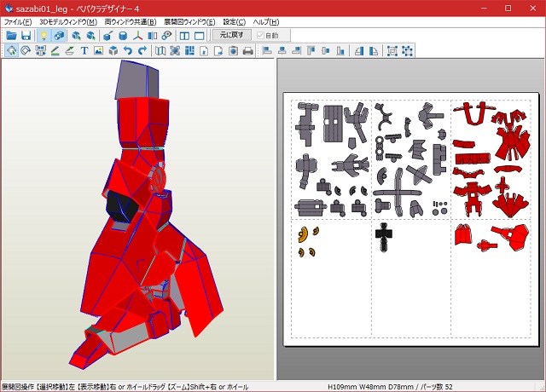546x392 pixels.
Task: Open a file with the folder icon
Action: tap(11, 36)
